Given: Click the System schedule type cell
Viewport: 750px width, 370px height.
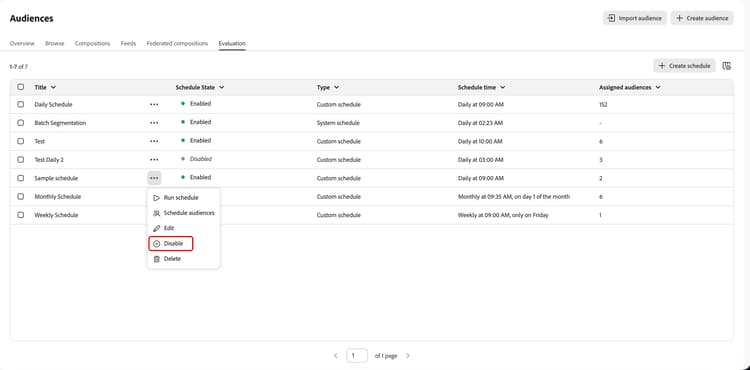Looking at the screenshot, I should 338,123.
